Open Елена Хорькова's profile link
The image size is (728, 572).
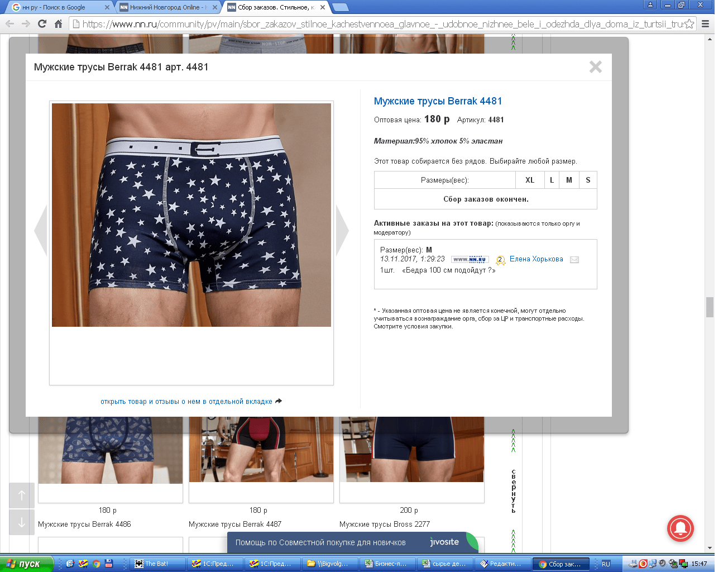tap(537, 259)
